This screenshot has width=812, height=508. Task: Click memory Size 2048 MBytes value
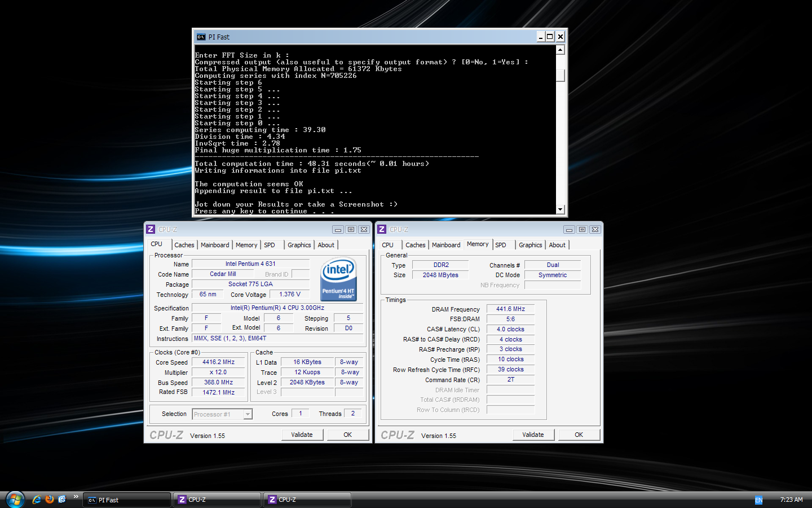440,275
